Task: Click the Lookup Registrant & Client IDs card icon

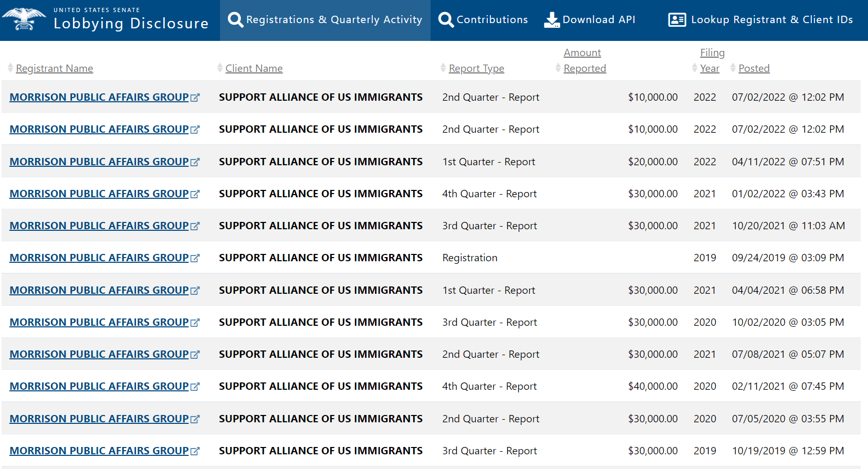Action: click(676, 19)
